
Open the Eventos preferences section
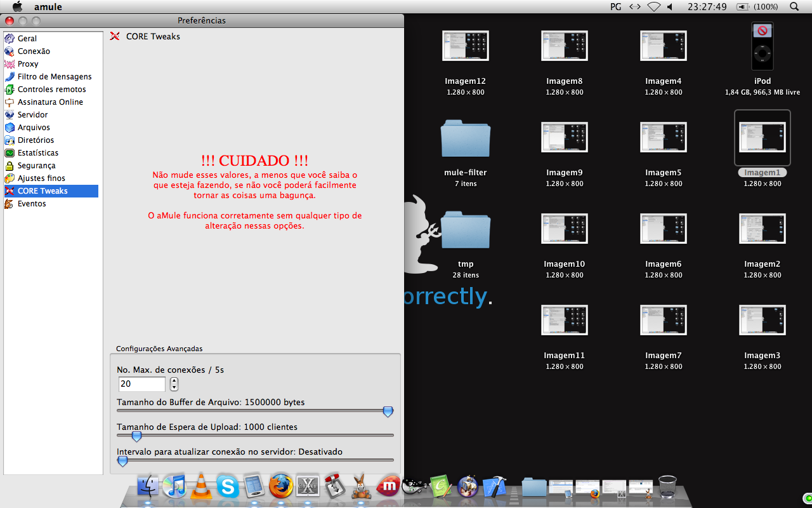point(31,204)
